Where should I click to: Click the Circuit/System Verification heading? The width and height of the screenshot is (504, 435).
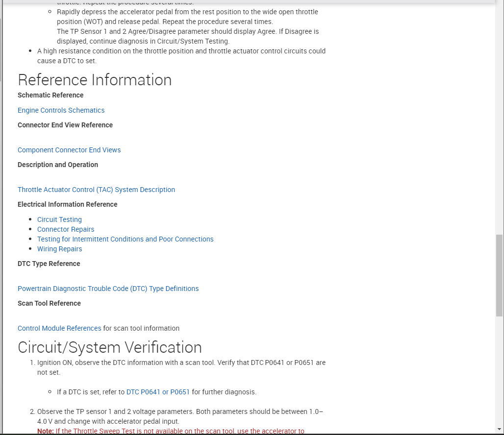[x=110, y=347]
